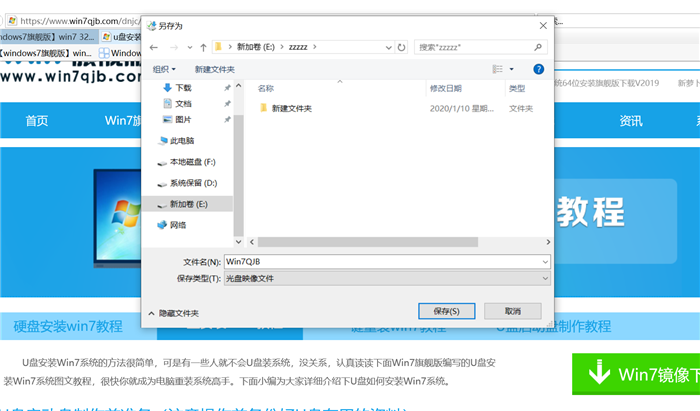Click the pin icon beside 文档

click(227, 104)
